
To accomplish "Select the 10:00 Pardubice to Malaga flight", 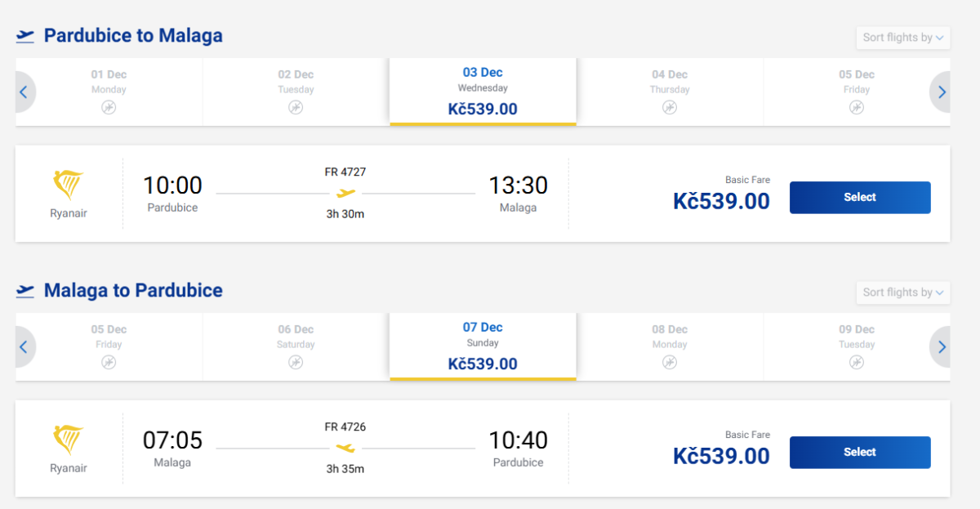I will (859, 198).
